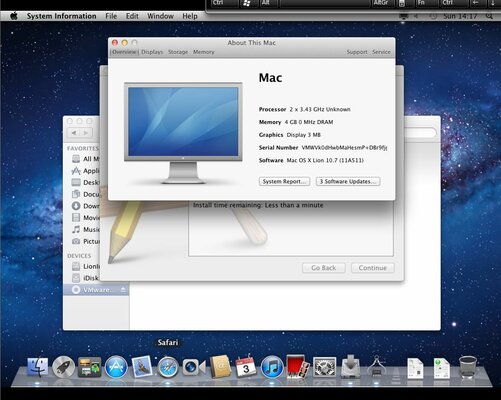Click the Mac monitor image in About window
The width and height of the screenshot is (501, 400).
pyautogui.click(x=183, y=133)
